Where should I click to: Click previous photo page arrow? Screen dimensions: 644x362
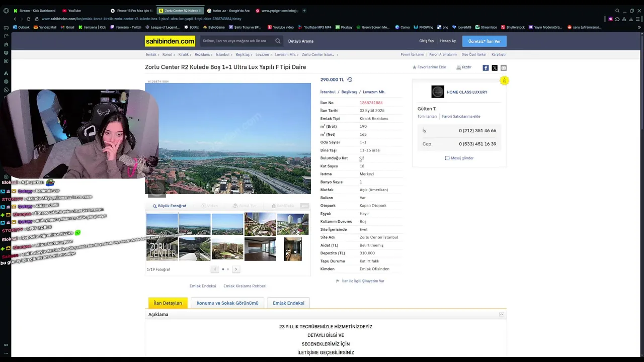pos(215,269)
